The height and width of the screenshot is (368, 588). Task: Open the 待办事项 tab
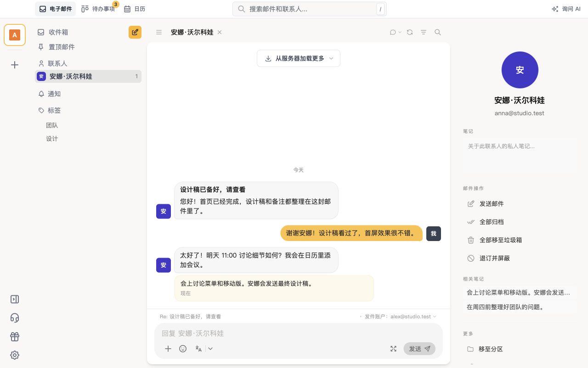98,9
